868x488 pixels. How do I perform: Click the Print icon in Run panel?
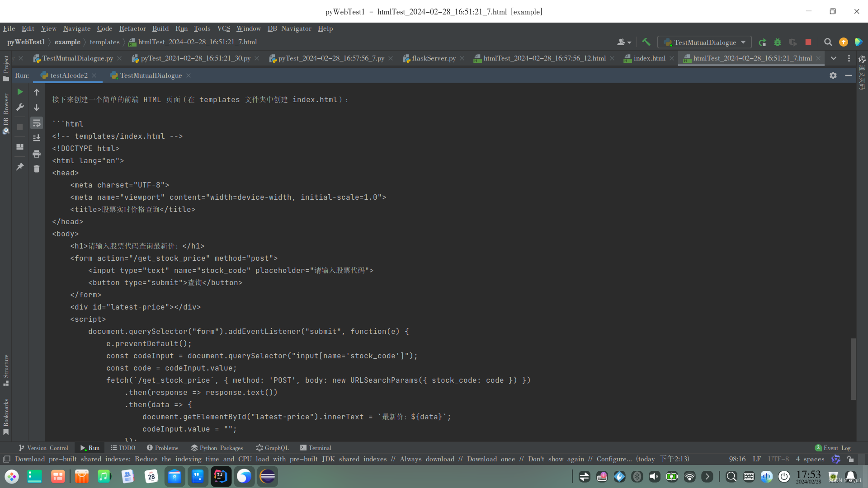click(37, 154)
